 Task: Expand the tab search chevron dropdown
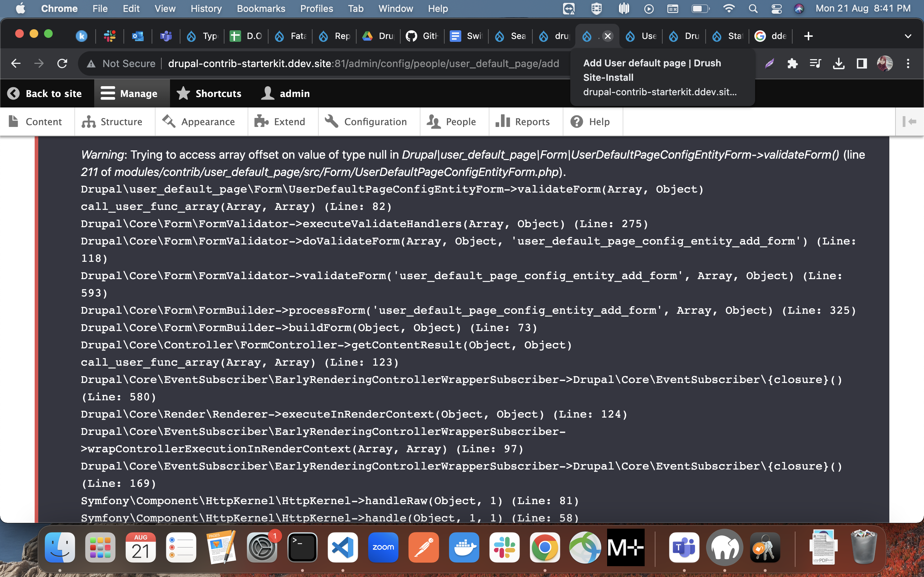tap(908, 36)
